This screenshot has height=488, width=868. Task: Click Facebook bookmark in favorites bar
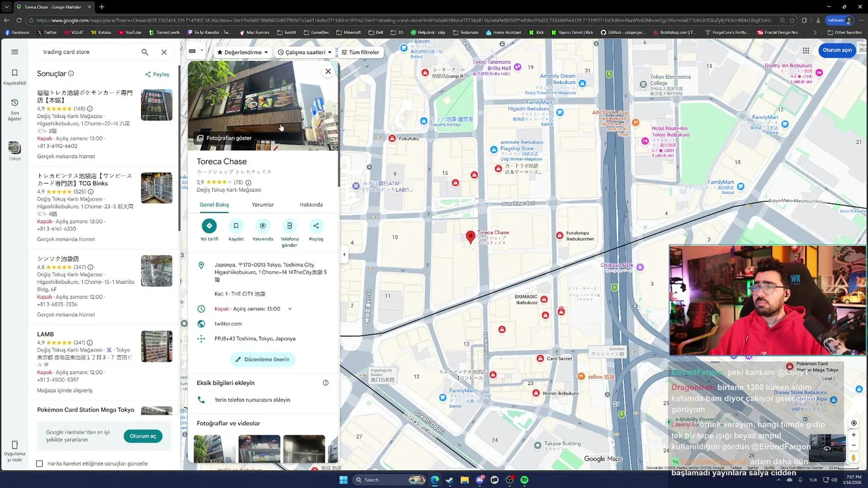coord(17,32)
